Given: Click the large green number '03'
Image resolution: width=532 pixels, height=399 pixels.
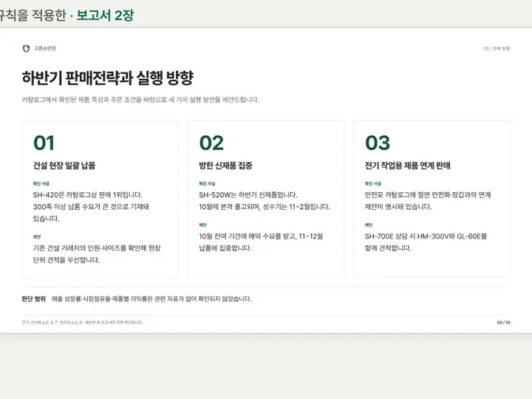Looking at the screenshot, I should [378, 143].
